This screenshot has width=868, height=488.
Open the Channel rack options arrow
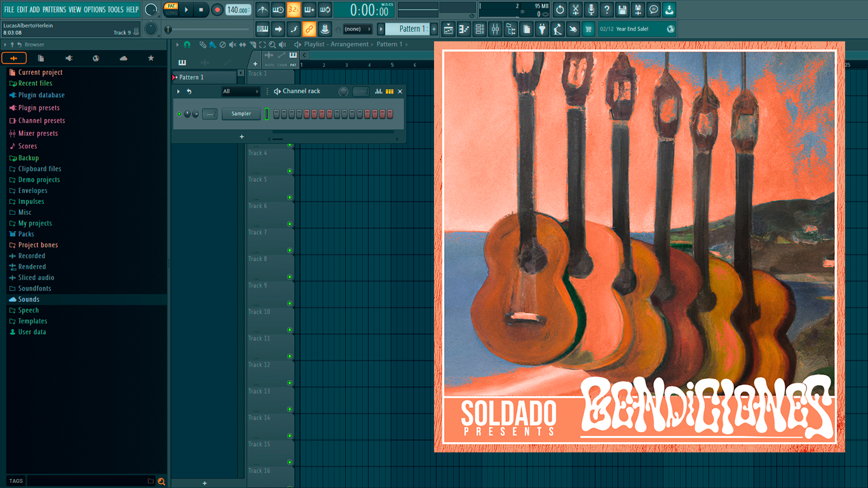click(179, 91)
